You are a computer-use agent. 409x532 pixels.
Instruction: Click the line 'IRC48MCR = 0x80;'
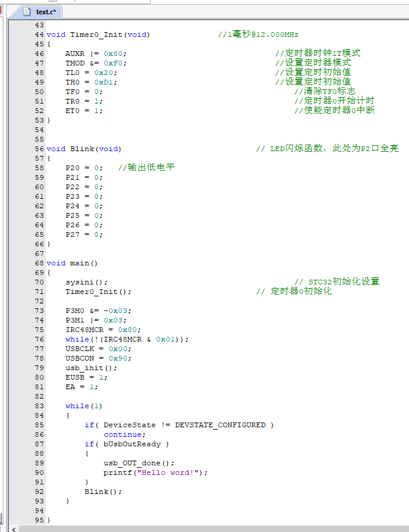coord(103,330)
